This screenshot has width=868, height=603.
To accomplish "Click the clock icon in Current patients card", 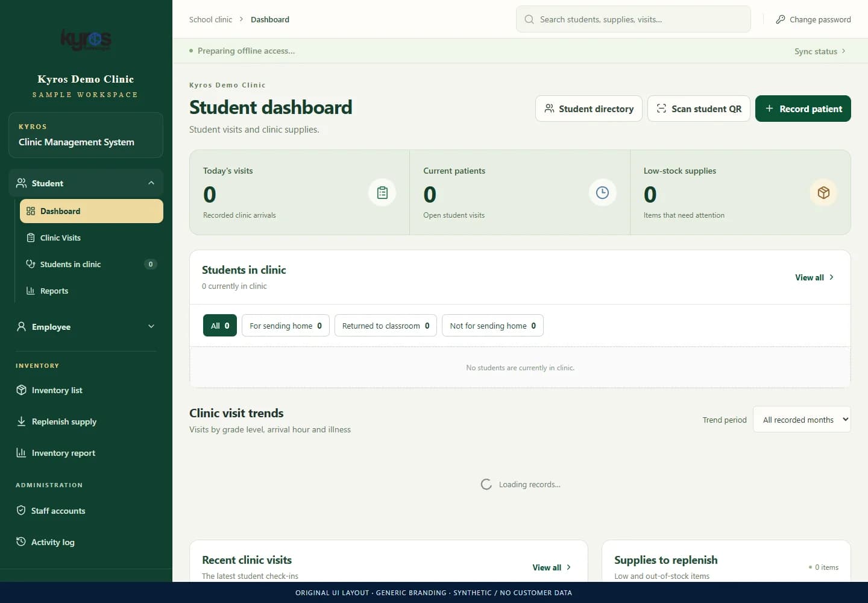I will tap(602, 193).
